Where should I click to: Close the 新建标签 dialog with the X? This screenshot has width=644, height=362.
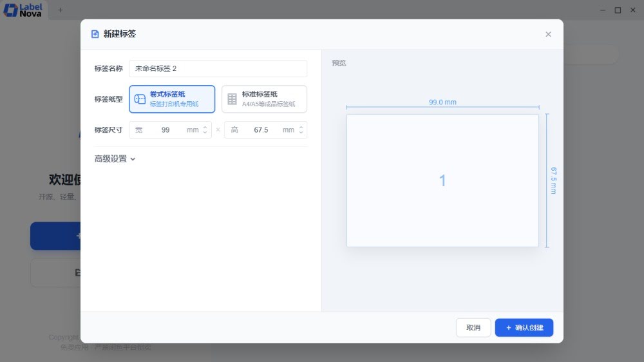(548, 34)
